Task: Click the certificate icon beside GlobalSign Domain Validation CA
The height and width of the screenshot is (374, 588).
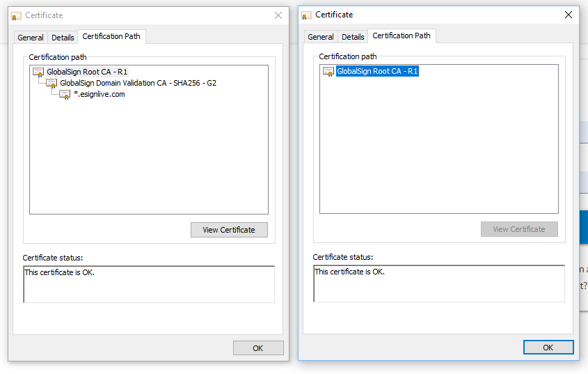Action: click(51, 84)
